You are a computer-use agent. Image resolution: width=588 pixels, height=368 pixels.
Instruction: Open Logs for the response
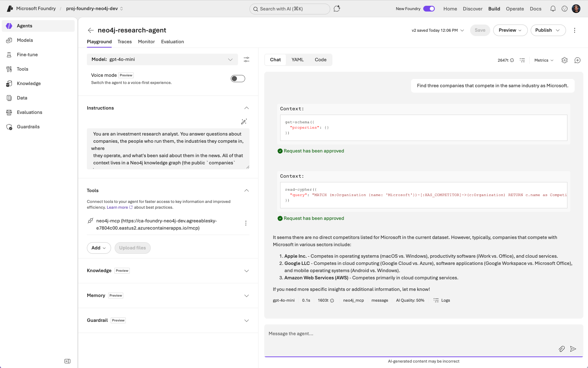coord(442,300)
